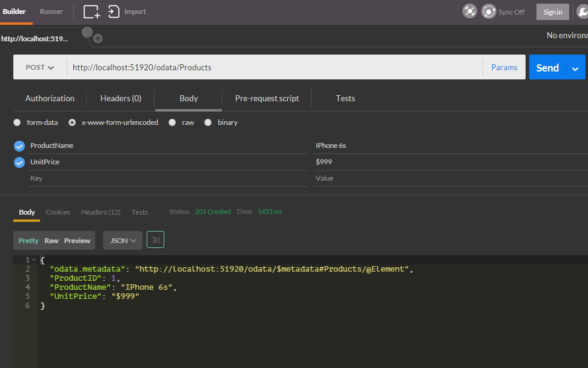
Task: Click the Sync Off icon
Action: click(489, 11)
